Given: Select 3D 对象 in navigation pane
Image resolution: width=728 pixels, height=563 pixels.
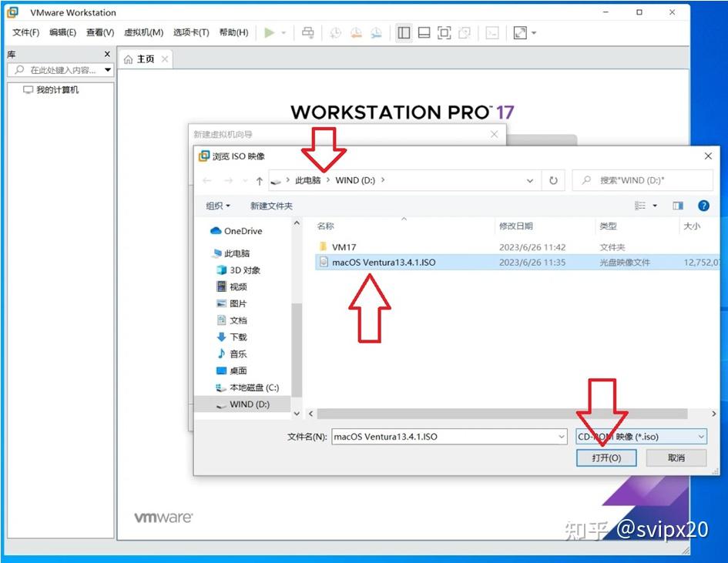Looking at the screenshot, I should (239, 270).
